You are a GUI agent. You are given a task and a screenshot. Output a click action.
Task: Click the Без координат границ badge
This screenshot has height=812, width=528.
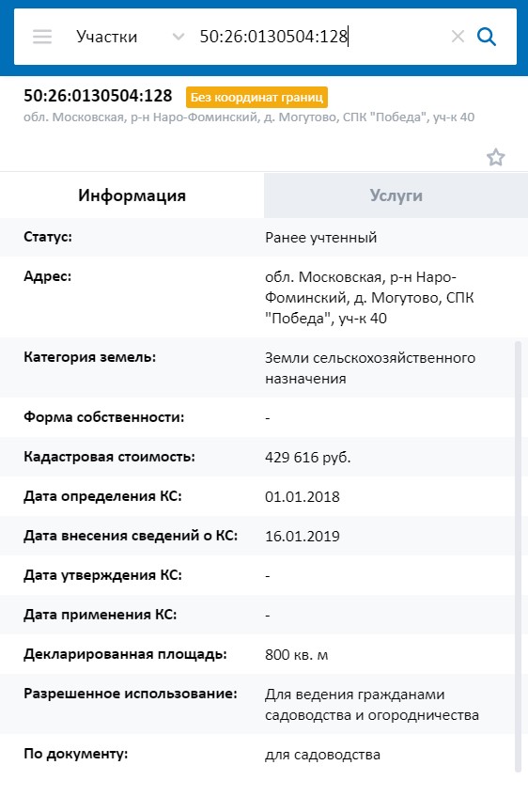pyautogui.click(x=256, y=98)
